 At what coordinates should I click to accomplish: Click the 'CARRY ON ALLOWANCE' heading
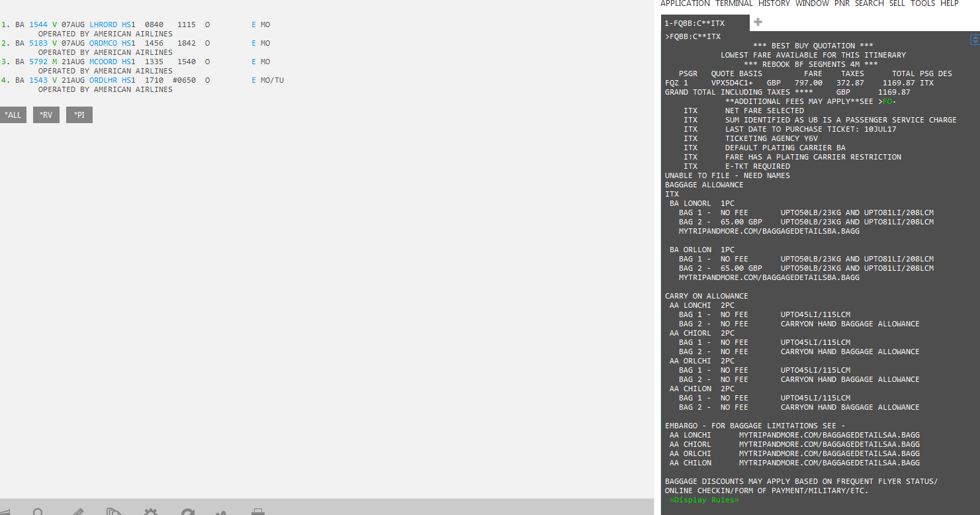coord(707,297)
